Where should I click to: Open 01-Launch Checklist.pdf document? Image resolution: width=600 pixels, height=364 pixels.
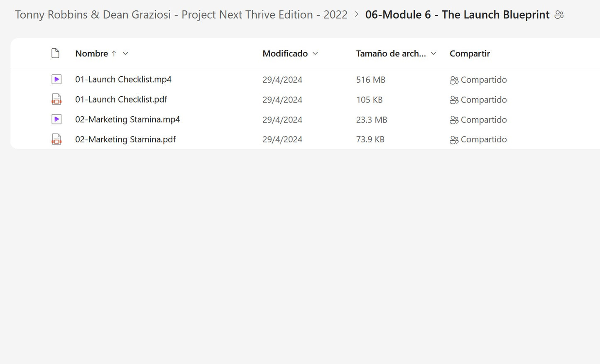pyautogui.click(x=121, y=99)
